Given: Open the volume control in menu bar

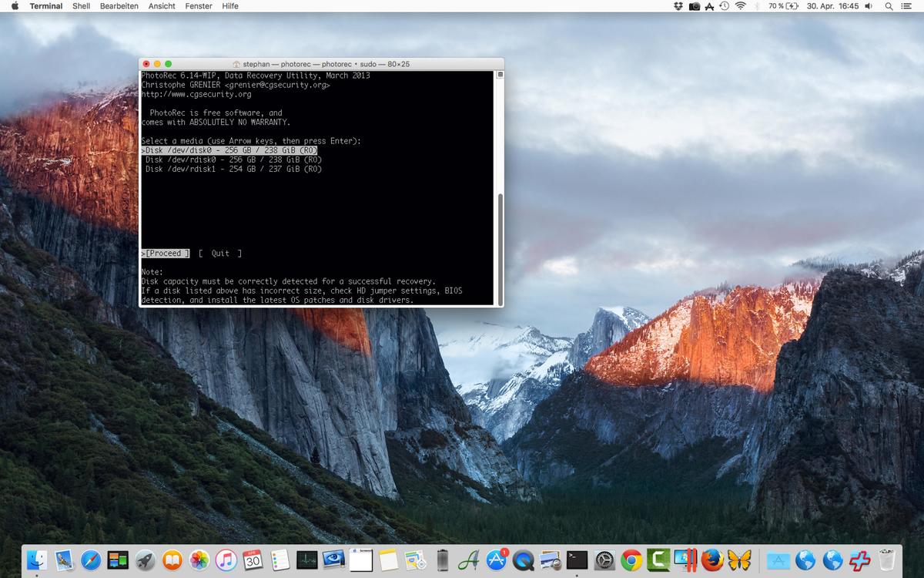Looking at the screenshot, I should (869, 6).
